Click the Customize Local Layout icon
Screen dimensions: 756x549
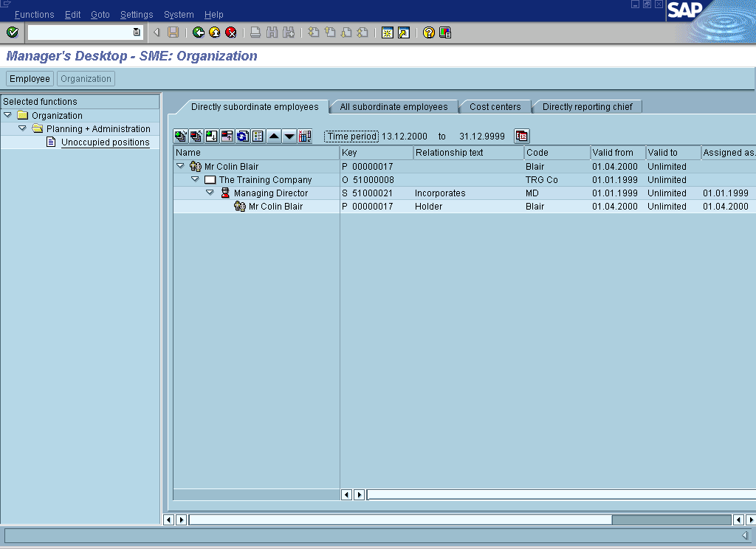pyautogui.click(x=445, y=32)
